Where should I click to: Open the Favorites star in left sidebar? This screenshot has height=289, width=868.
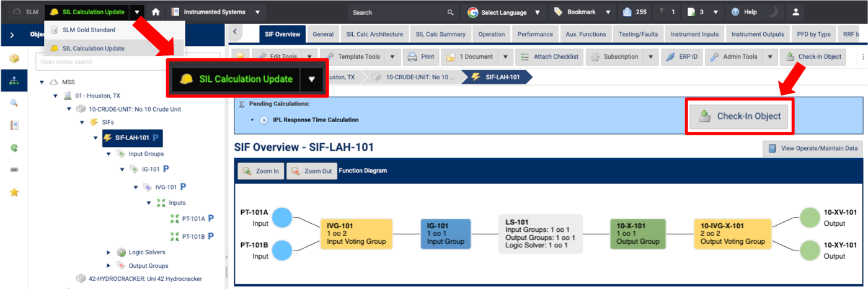[14, 192]
